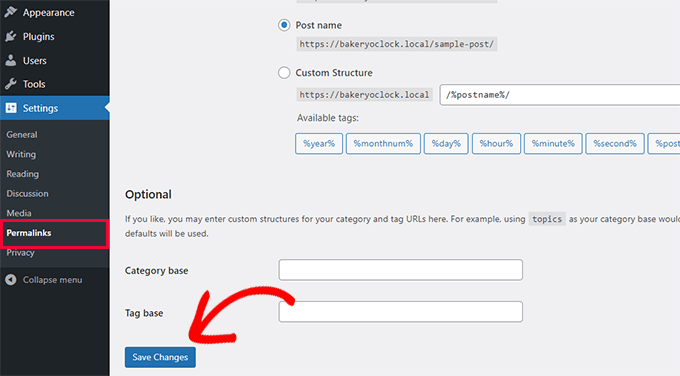Go to Reading settings

[x=23, y=174]
